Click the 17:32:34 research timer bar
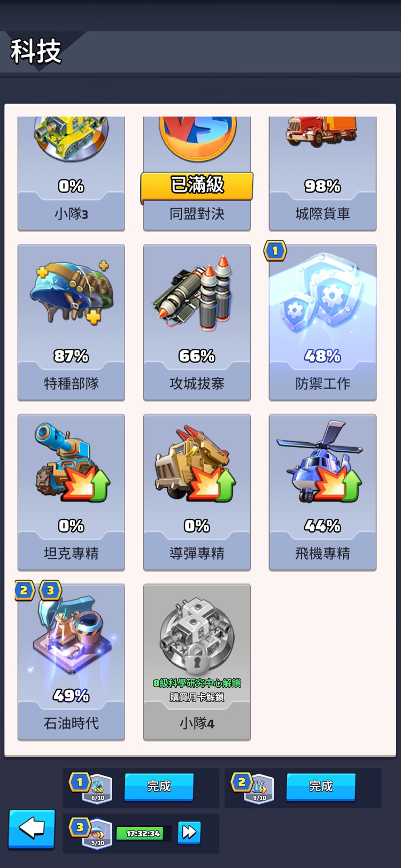401x868 pixels. [143, 833]
